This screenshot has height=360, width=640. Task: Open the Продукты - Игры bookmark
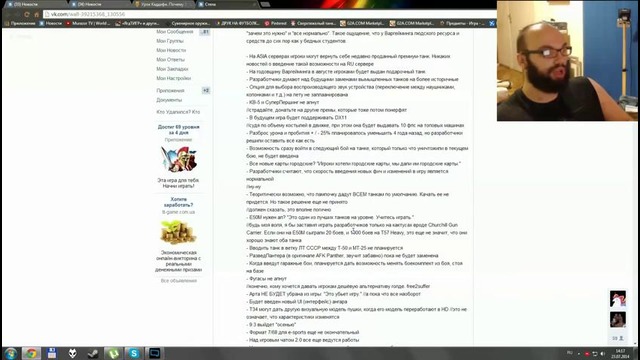[462, 23]
